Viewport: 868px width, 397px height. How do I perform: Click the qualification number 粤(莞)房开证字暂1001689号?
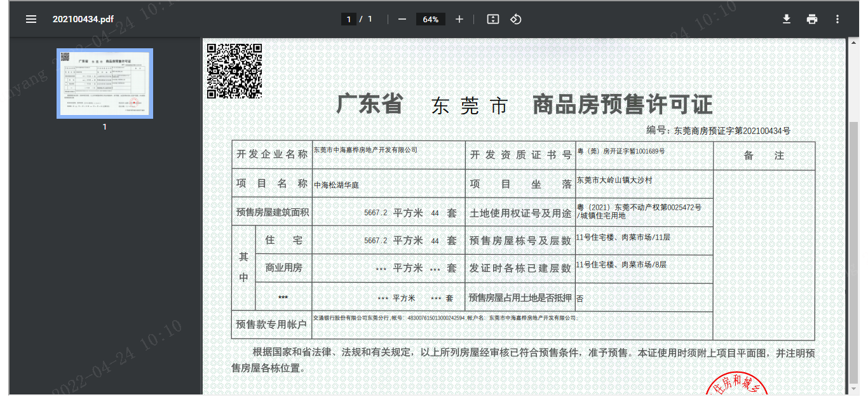[x=621, y=151]
